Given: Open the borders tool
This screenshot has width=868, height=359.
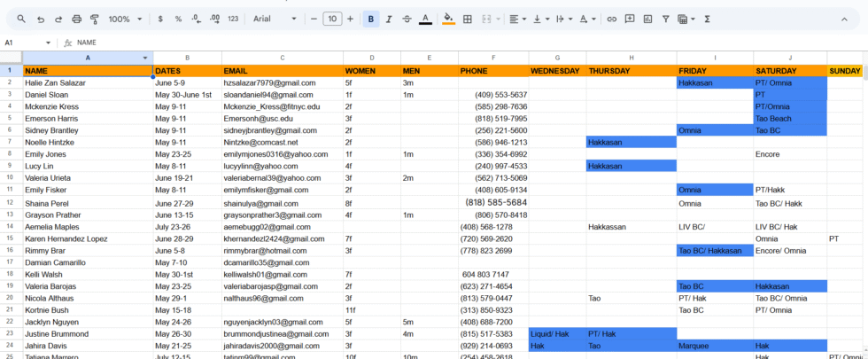Looking at the screenshot, I should 468,19.
